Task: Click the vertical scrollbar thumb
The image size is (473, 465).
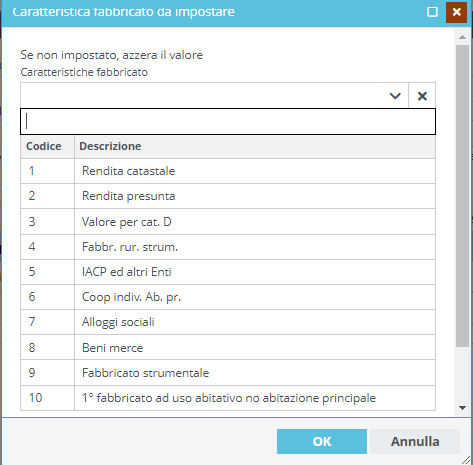Action: click(x=462, y=196)
